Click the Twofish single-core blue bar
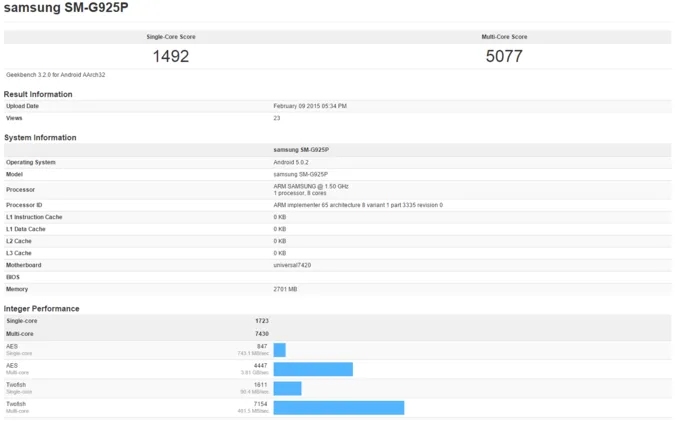The image size is (677, 421). [x=288, y=388]
